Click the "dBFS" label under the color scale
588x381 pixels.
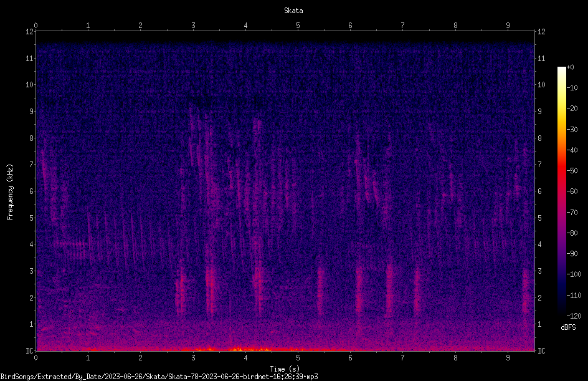click(x=568, y=327)
